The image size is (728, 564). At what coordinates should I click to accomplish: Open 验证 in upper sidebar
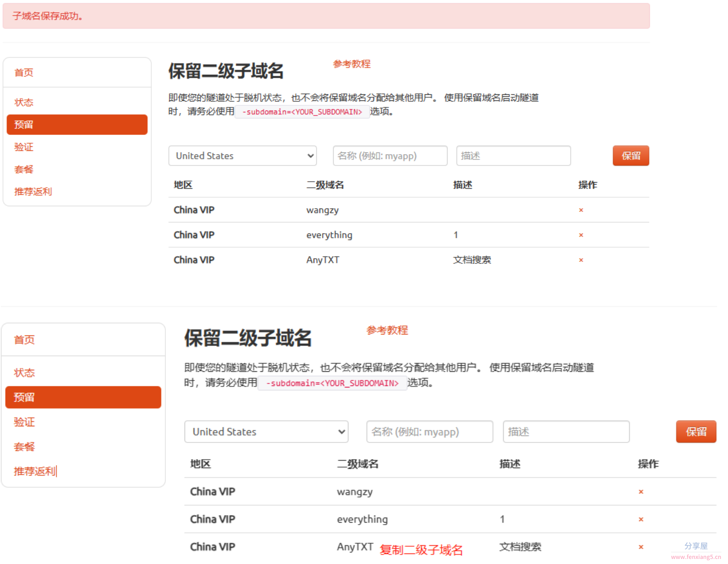[24, 147]
